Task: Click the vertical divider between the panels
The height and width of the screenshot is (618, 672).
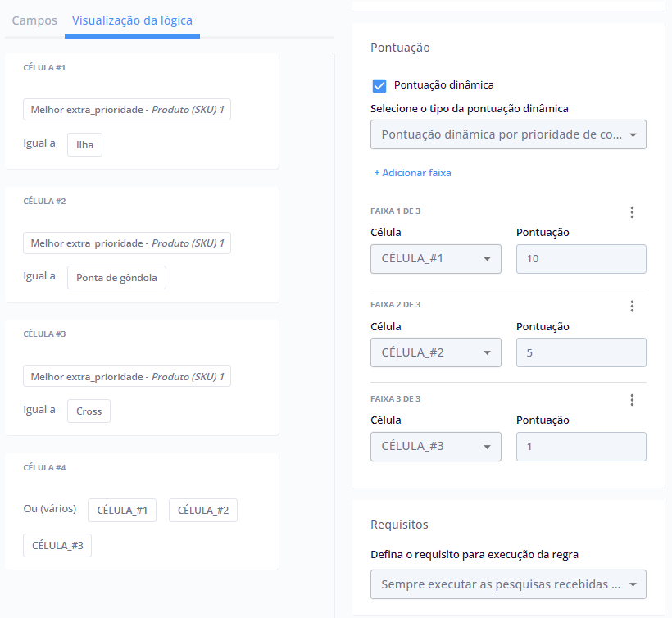Action: point(334,328)
